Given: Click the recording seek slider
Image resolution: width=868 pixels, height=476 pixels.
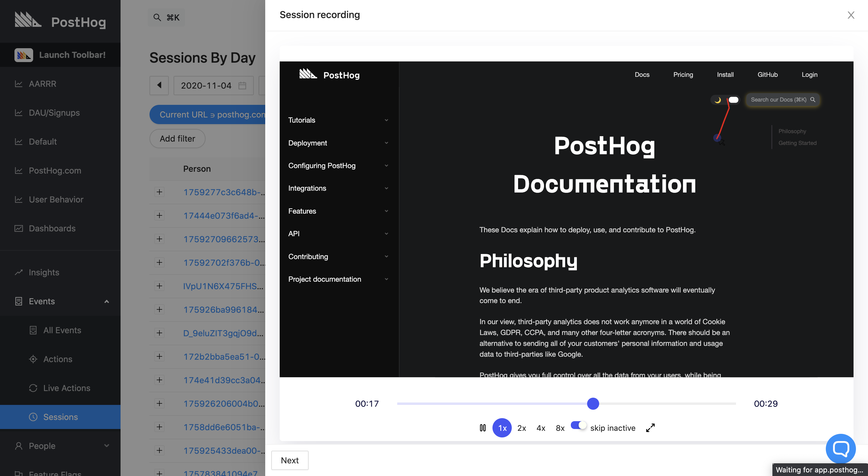Looking at the screenshot, I should click(593, 403).
